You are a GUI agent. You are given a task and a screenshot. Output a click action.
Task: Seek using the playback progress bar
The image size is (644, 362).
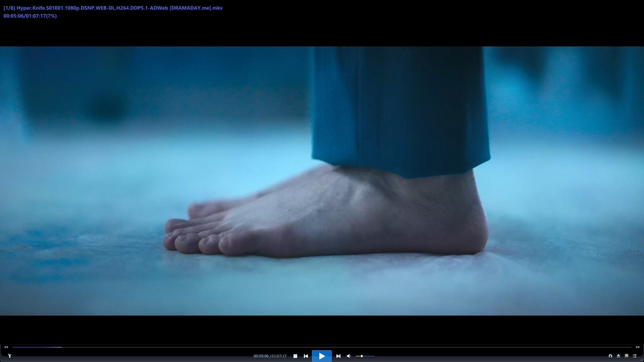pyautogui.click(x=322, y=347)
